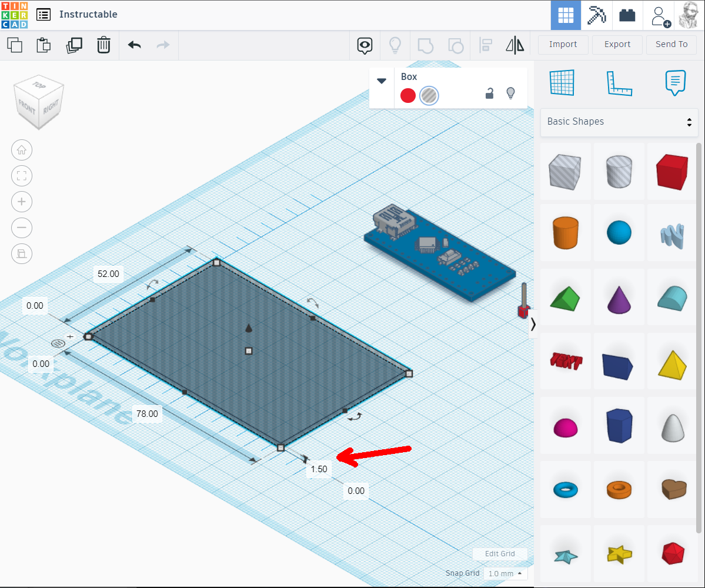Pick the green Roof shape
Viewport: 705px width, 588px height.
click(x=565, y=297)
